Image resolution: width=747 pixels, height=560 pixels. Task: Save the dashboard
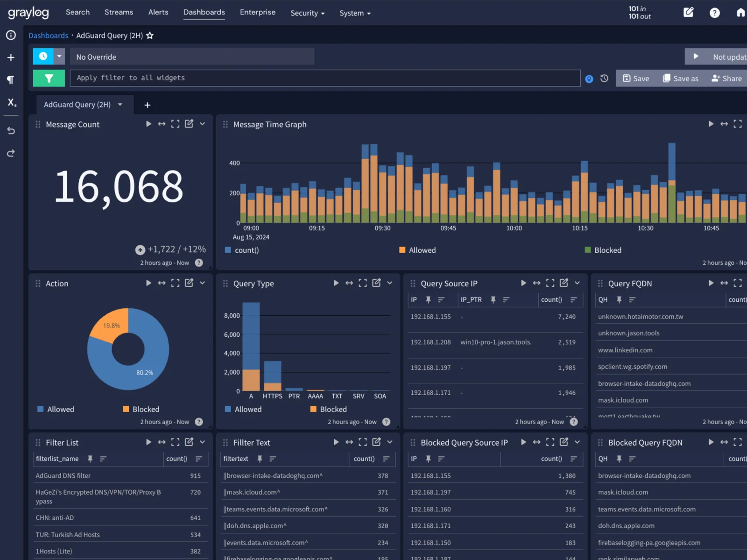[636, 78]
